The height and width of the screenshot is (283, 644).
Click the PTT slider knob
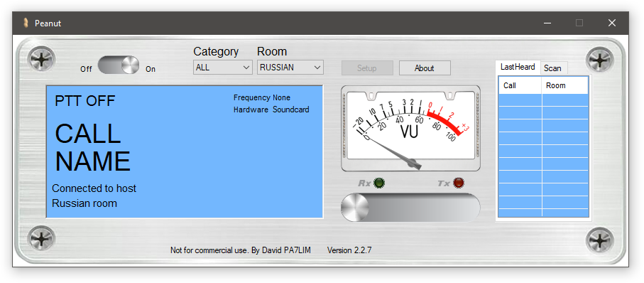point(355,207)
